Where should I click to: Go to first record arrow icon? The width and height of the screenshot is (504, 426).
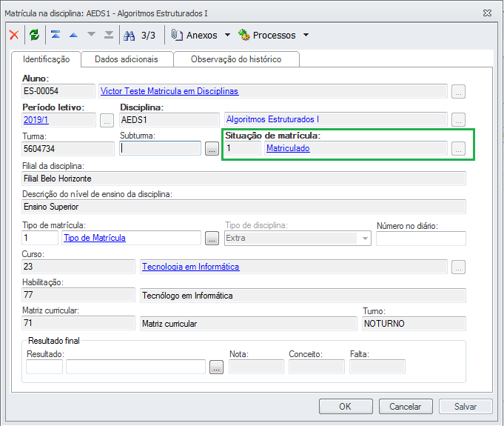click(x=56, y=34)
